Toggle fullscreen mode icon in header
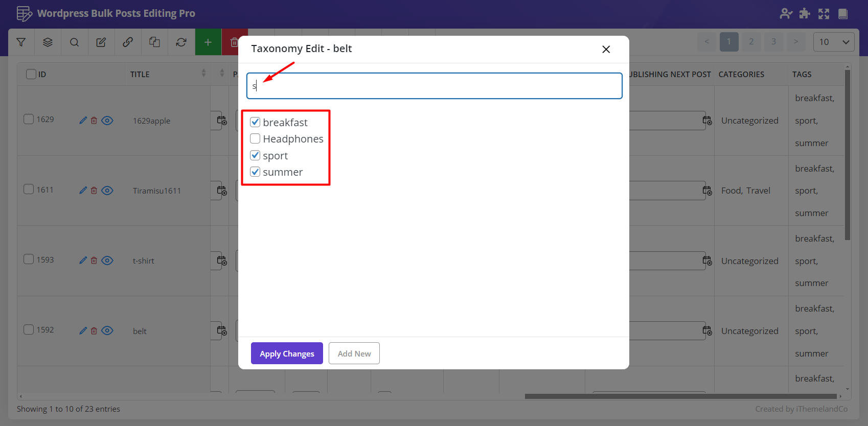The image size is (868, 426). point(824,14)
